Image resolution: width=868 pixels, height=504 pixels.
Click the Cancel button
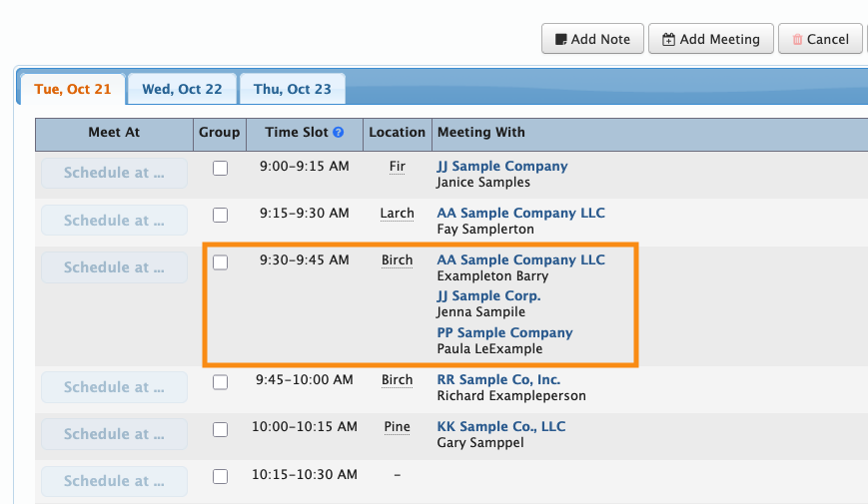point(819,39)
